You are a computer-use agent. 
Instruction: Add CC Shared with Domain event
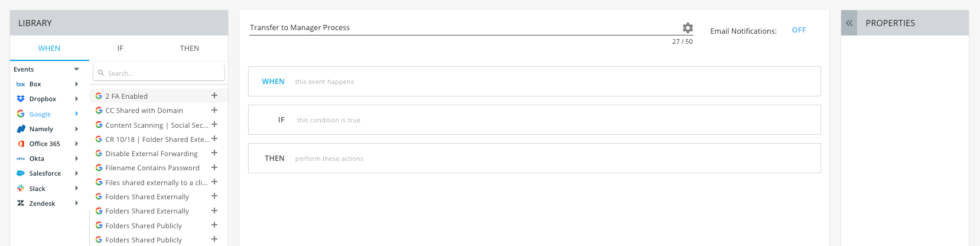(x=214, y=110)
